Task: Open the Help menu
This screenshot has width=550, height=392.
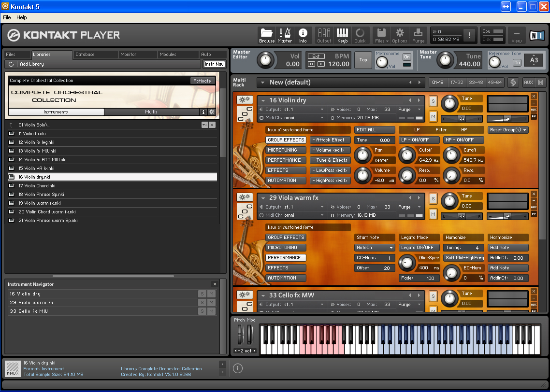Action: (21, 17)
